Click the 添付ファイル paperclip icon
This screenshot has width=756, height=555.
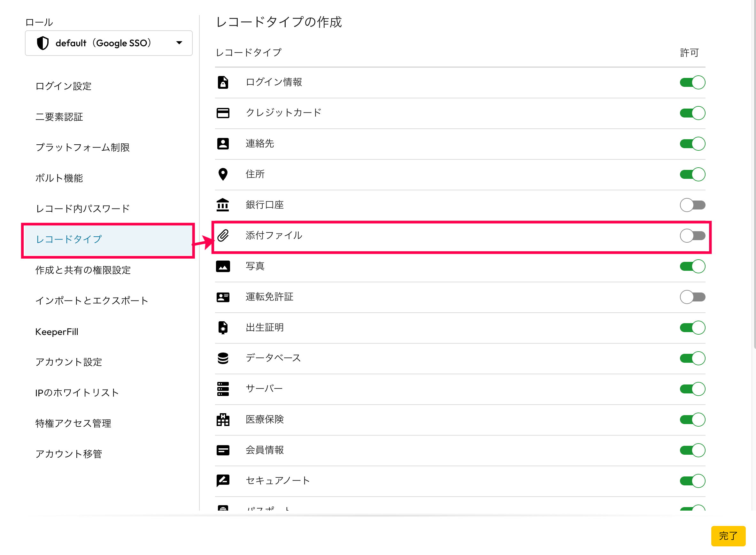click(x=223, y=235)
